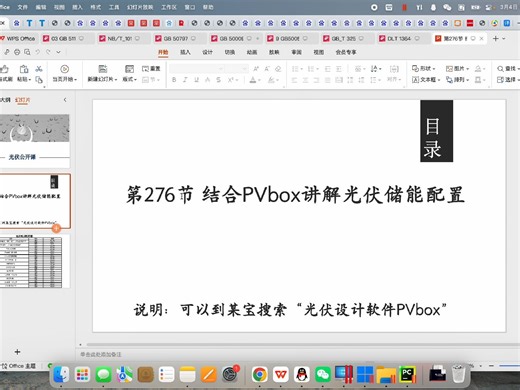The width and height of the screenshot is (520, 390).
Task: Open PyCharm from the dock
Action: 407,374
